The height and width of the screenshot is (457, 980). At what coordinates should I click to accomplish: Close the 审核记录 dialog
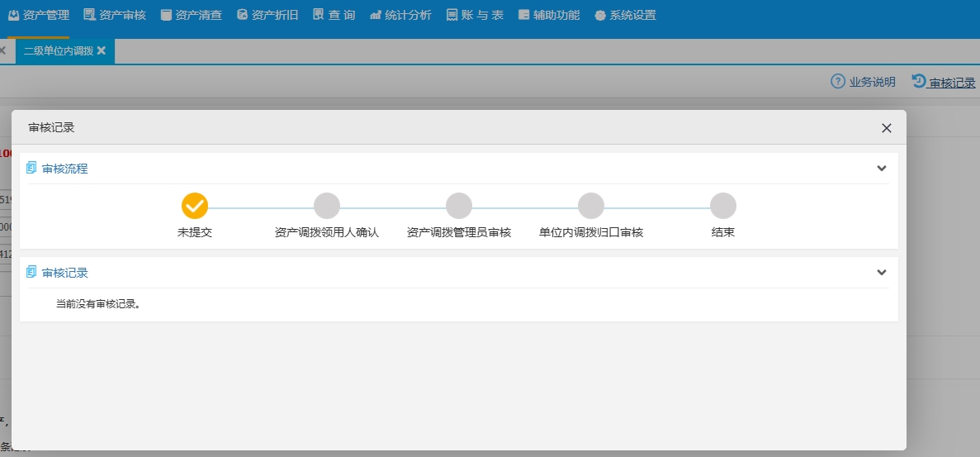(x=886, y=128)
